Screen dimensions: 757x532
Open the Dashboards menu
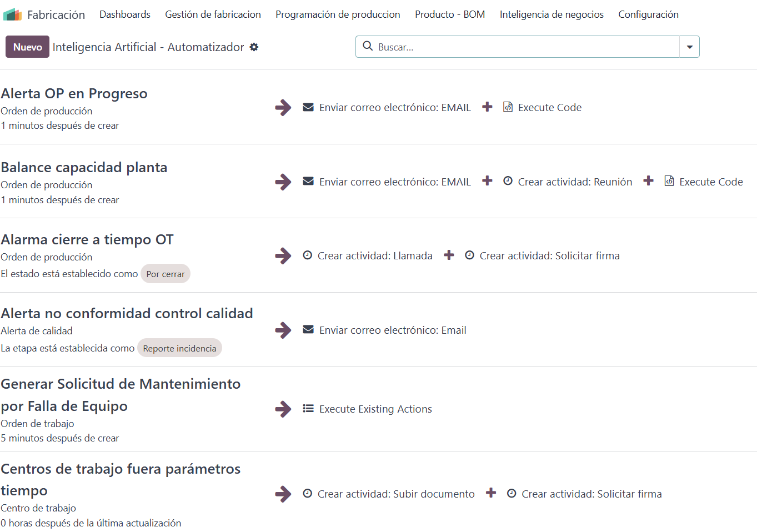click(125, 14)
